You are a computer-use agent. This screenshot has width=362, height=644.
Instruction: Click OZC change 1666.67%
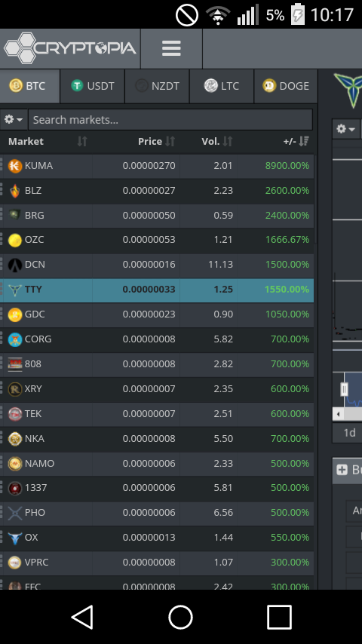[287, 240]
